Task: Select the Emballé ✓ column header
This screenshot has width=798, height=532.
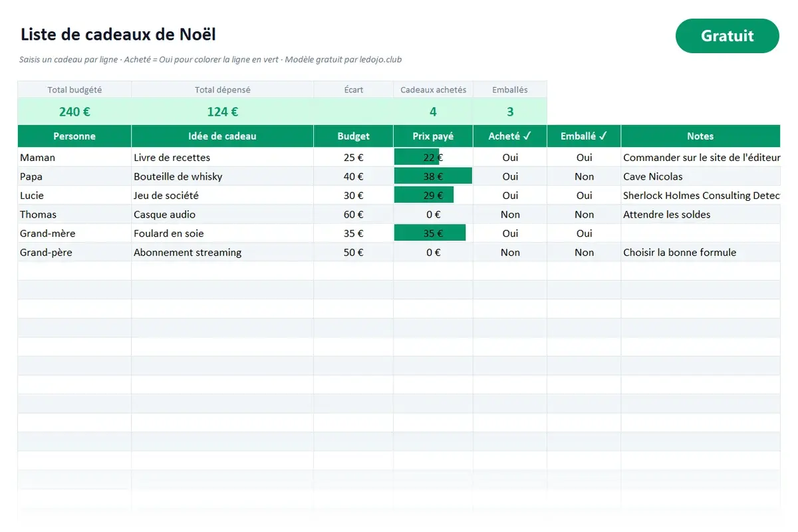Action: [x=584, y=136]
